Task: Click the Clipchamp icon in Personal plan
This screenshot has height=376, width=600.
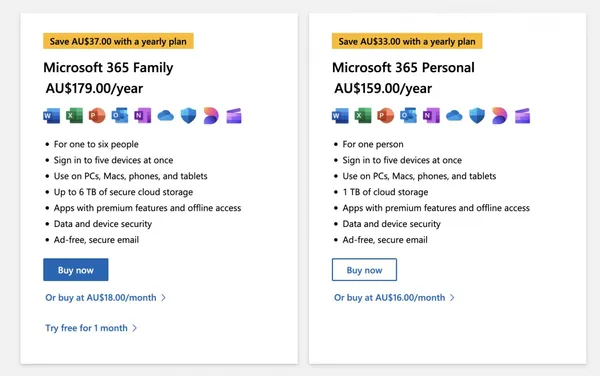Action: coord(522,116)
